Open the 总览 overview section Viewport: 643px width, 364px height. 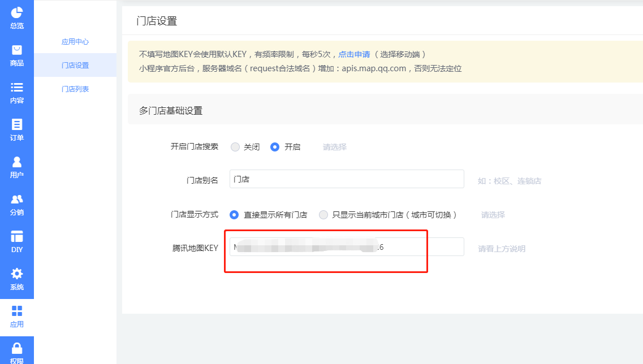(16, 16)
